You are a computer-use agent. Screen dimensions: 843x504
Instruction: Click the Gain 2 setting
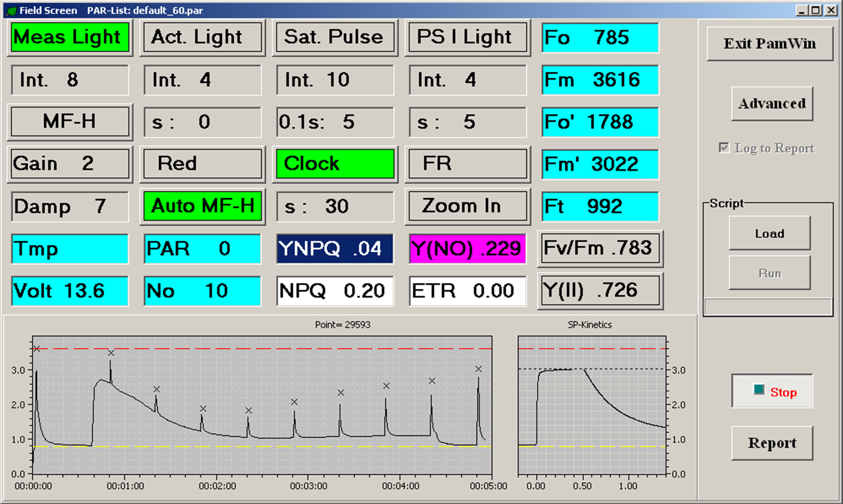click(x=70, y=164)
